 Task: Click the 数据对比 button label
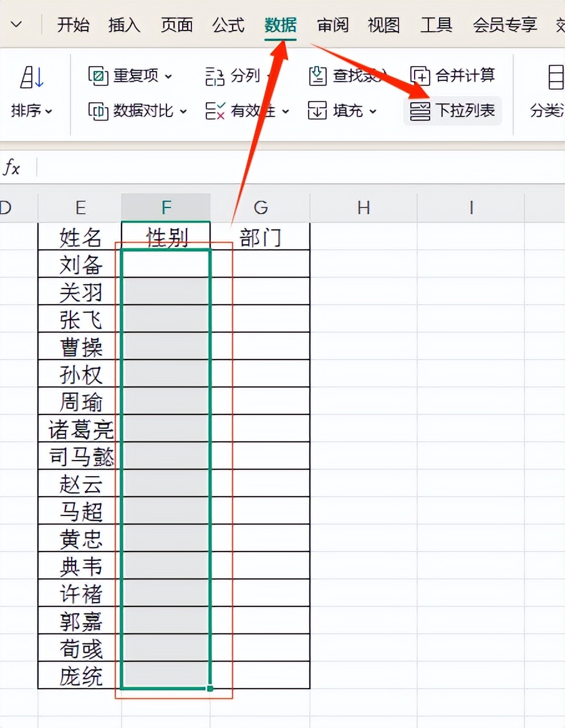click(x=143, y=111)
